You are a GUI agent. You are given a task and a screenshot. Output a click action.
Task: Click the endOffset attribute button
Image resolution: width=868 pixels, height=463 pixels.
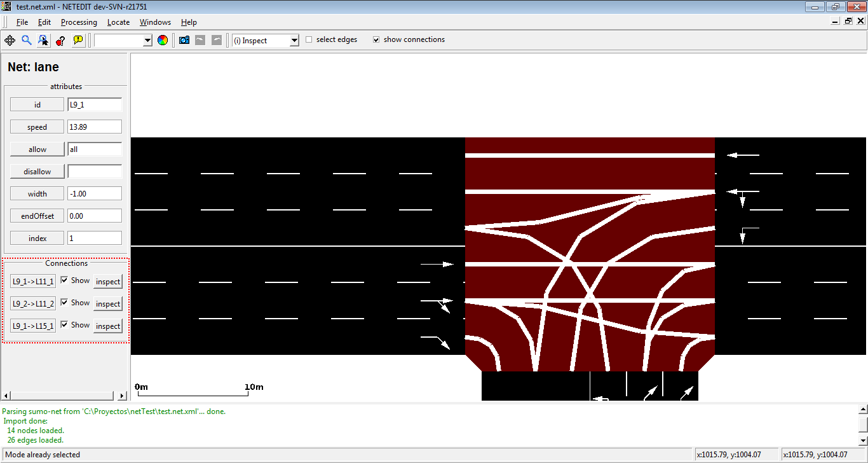pyautogui.click(x=37, y=216)
